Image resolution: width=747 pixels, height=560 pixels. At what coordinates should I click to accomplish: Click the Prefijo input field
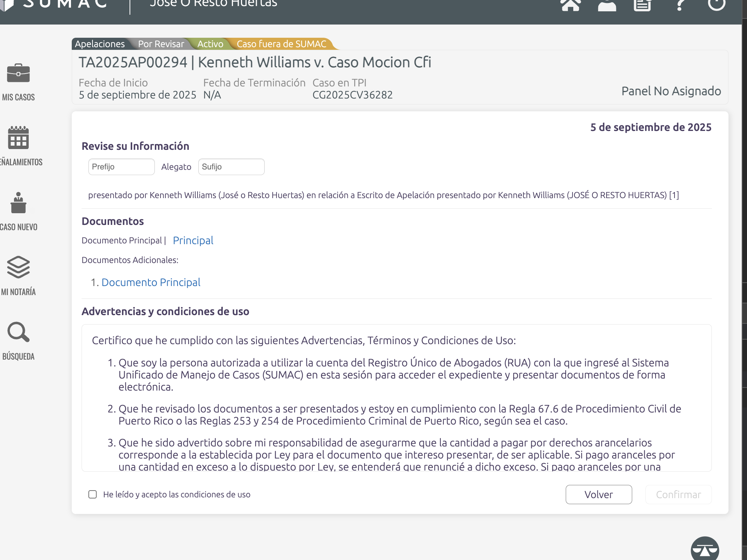[121, 167]
